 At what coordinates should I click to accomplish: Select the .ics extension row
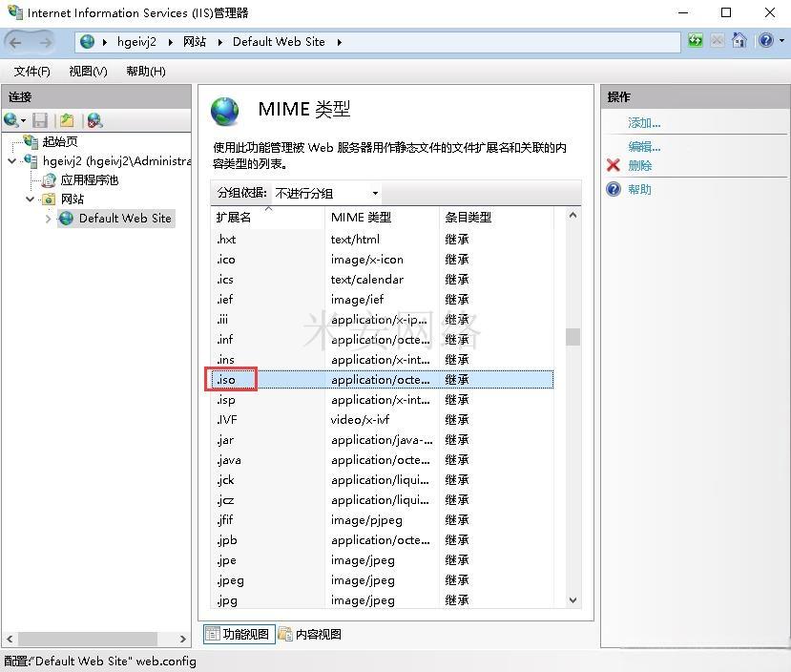(383, 280)
